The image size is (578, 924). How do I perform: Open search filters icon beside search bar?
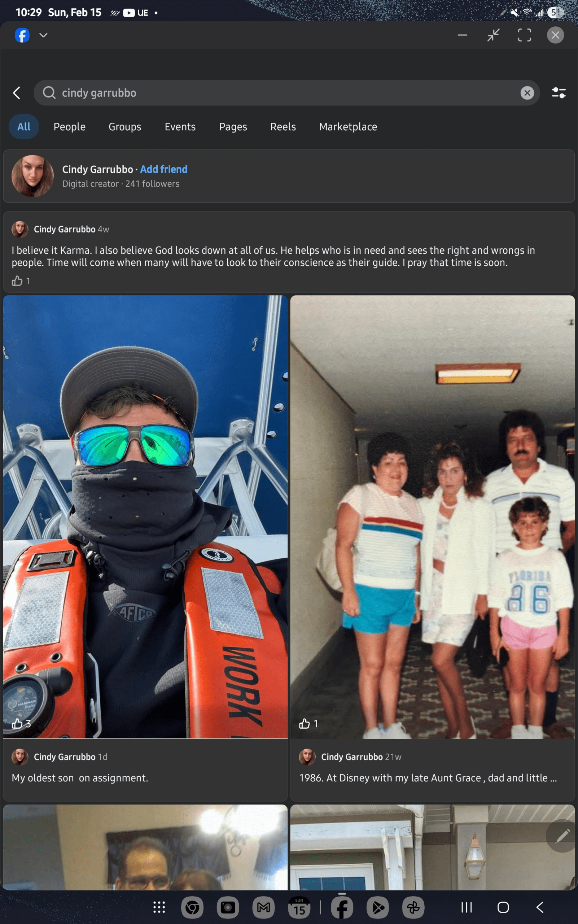(559, 92)
